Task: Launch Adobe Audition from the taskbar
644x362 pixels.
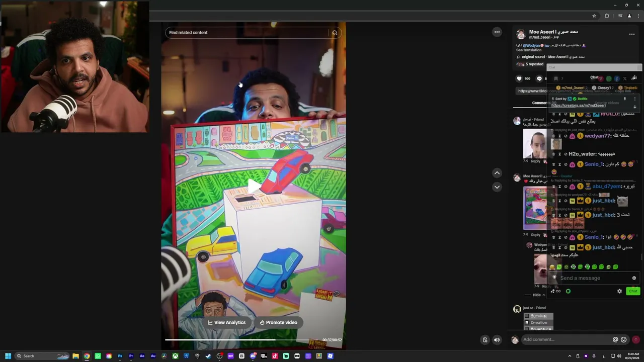Action: coord(153,356)
